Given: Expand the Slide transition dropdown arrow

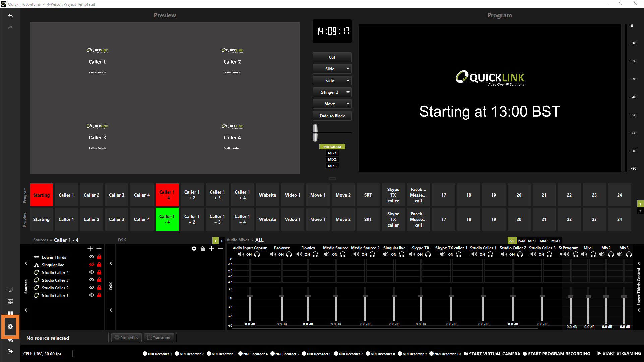Looking at the screenshot, I should point(348,69).
